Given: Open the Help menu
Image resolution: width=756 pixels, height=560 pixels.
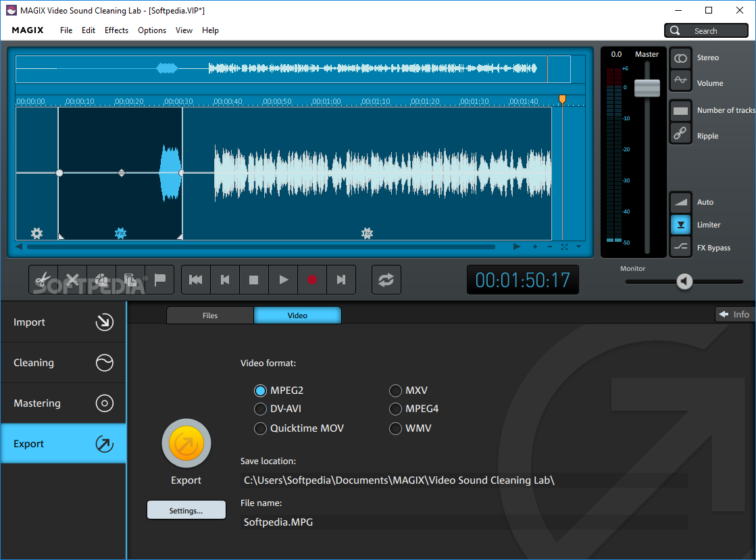Looking at the screenshot, I should coord(210,30).
